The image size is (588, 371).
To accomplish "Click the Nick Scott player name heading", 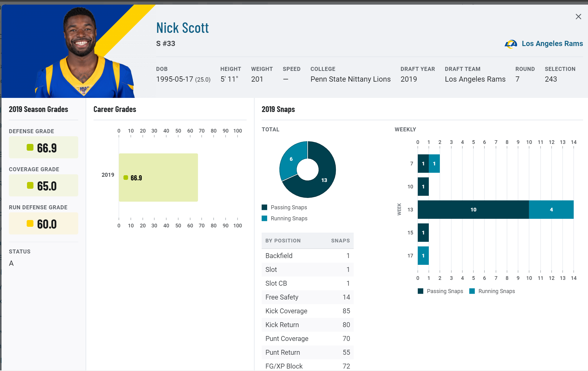I will pyautogui.click(x=183, y=28).
